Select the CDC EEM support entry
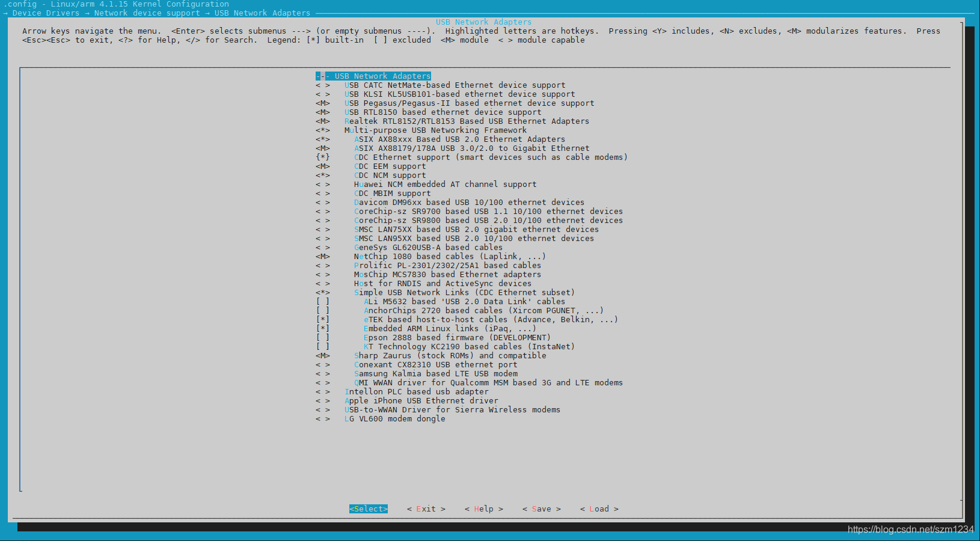The height and width of the screenshot is (541, 980). (x=390, y=167)
